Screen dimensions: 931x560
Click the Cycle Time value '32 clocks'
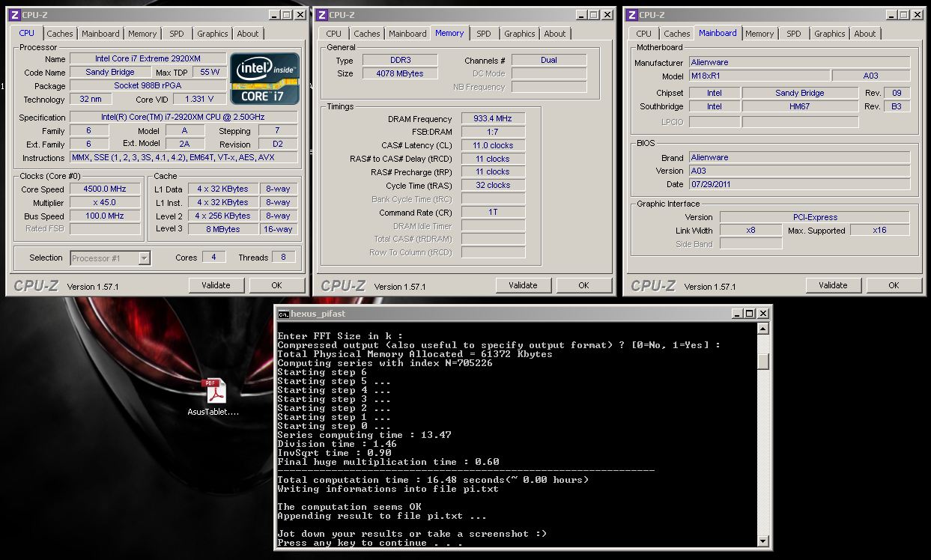pyautogui.click(x=493, y=186)
